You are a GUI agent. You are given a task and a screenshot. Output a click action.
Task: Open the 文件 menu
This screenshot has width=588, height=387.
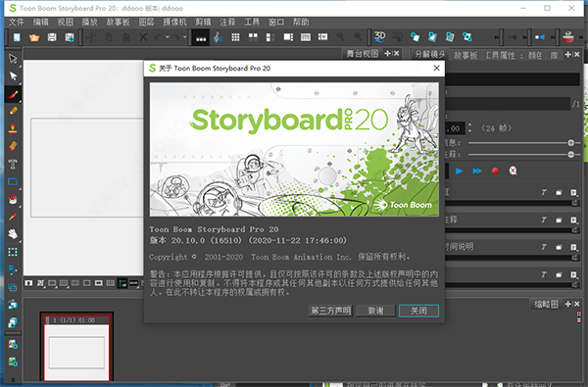[16, 23]
